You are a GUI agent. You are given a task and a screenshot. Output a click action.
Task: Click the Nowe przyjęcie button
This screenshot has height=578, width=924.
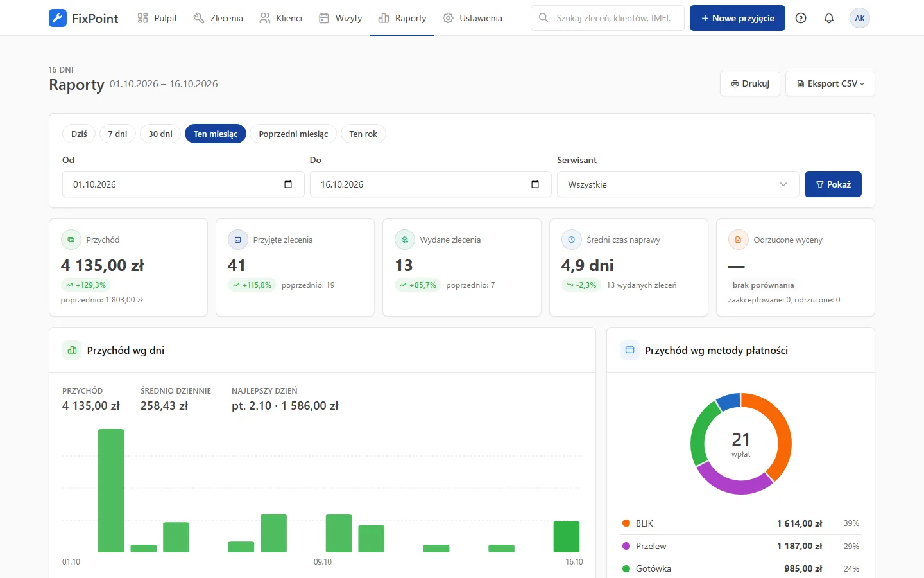click(x=737, y=18)
